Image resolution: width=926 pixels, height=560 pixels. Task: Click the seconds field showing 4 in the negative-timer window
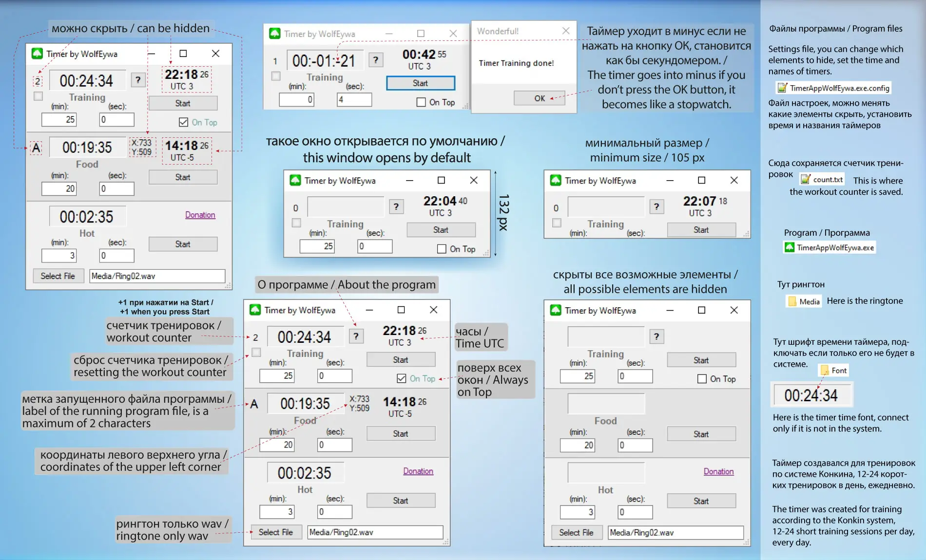pos(354,100)
